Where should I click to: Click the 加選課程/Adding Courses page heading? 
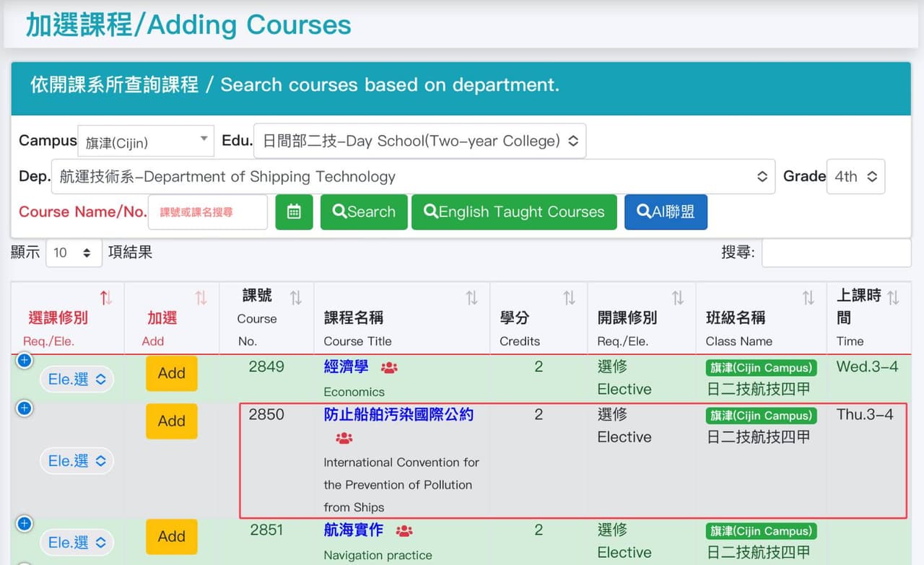click(188, 24)
